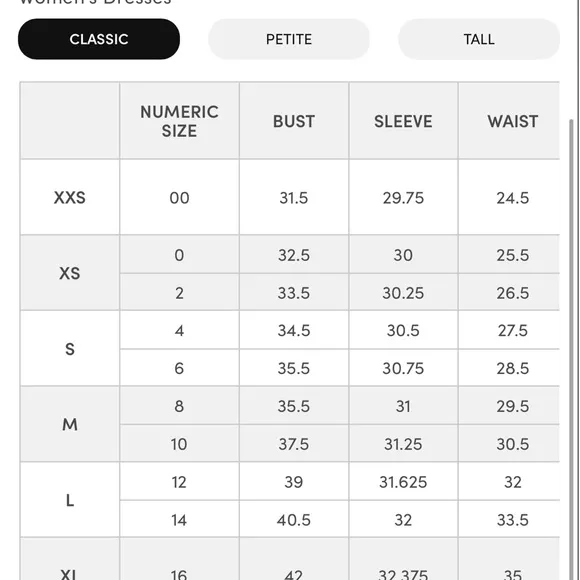Click numeric size 14 cell
This screenshot has width=580, height=580.
[x=179, y=520]
